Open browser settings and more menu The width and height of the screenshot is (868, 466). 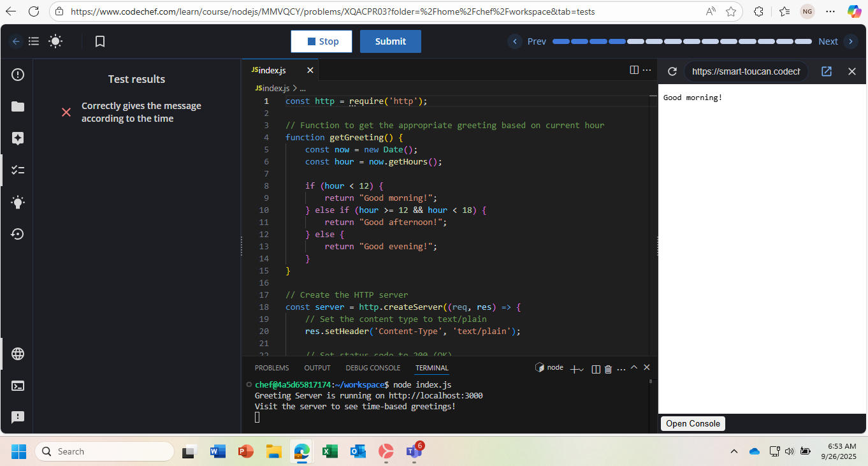coord(830,11)
